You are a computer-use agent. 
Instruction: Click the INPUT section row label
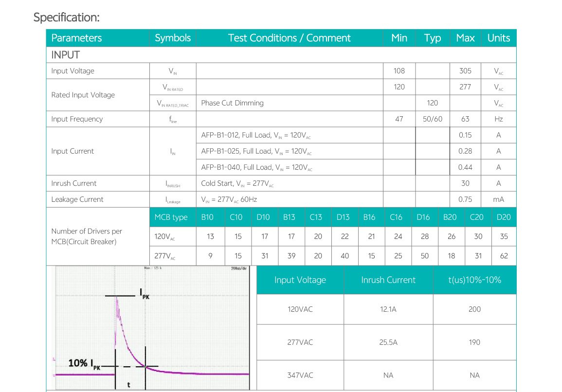pos(65,55)
